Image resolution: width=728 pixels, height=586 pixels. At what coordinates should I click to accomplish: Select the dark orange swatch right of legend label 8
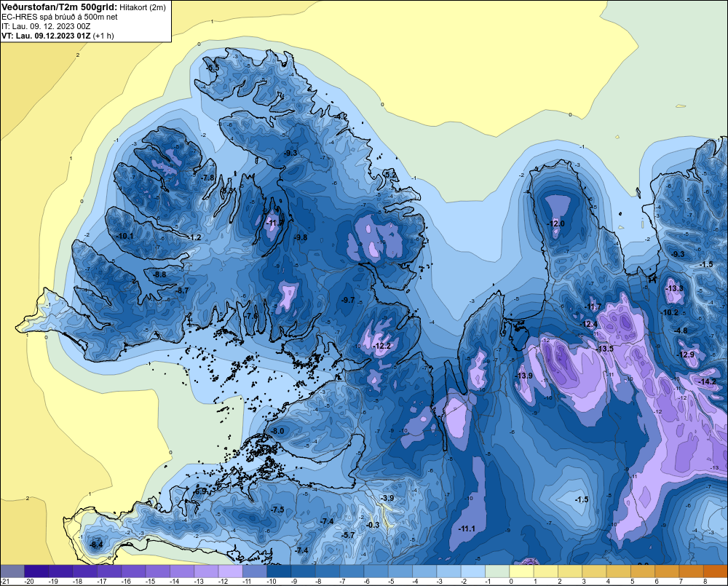click(x=716, y=571)
